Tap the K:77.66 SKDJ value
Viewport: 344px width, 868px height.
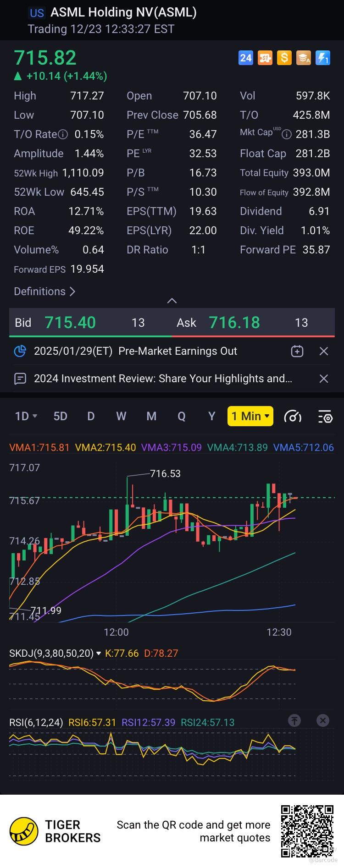click(122, 653)
